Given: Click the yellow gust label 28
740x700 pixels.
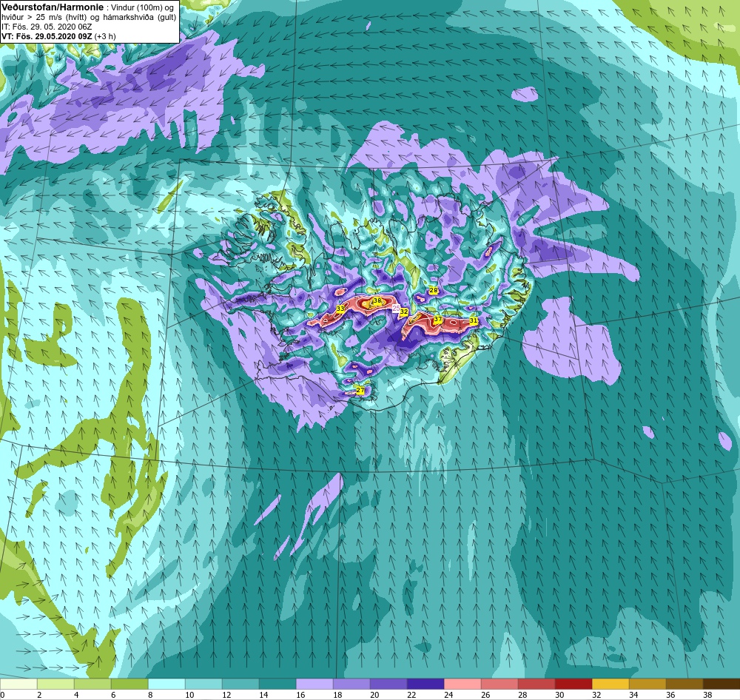Looking at the screenshot, I should click(x=434, y=290).
